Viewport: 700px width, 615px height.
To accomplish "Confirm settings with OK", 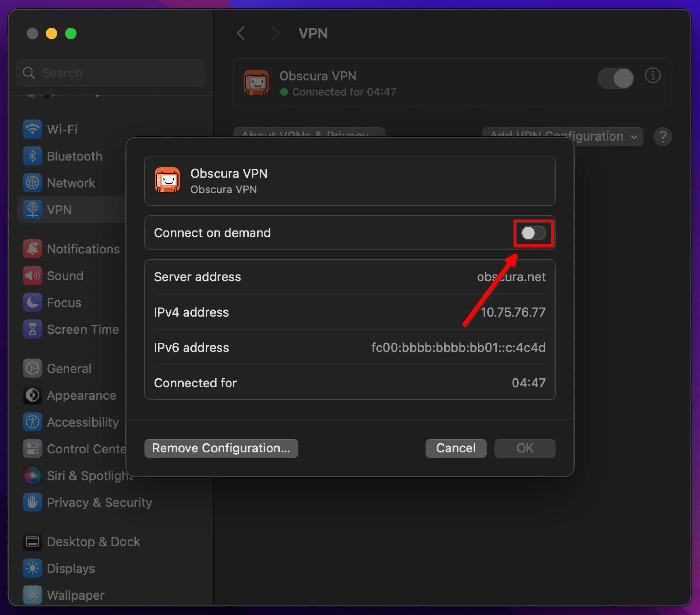I will [x=524, y=448].
